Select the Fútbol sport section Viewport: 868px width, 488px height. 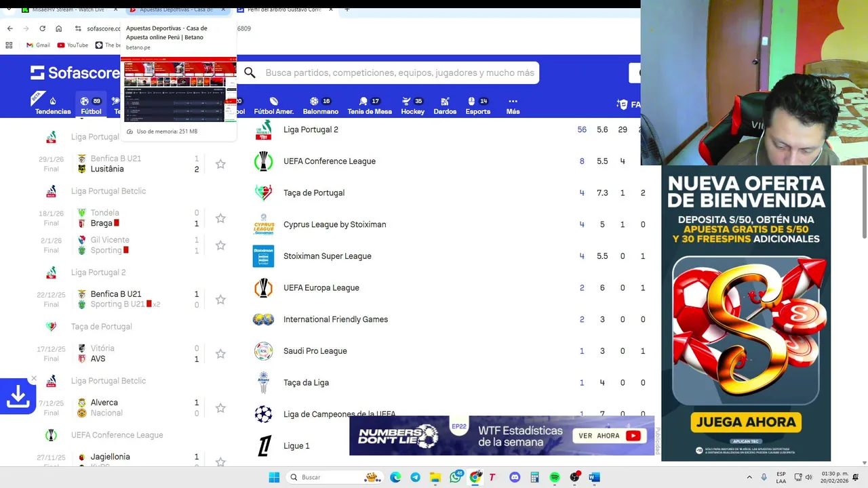tap(91, 106)
